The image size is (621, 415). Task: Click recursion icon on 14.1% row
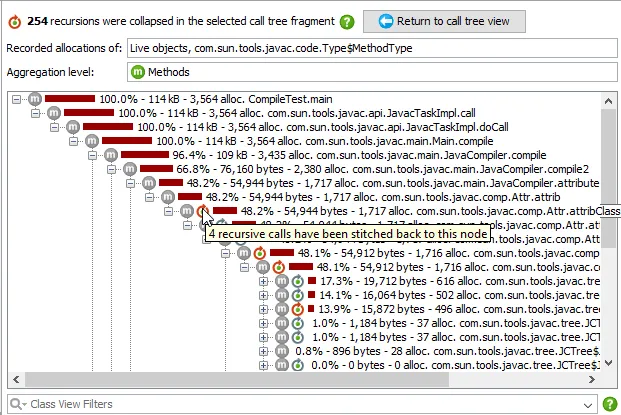pos(297,295)
